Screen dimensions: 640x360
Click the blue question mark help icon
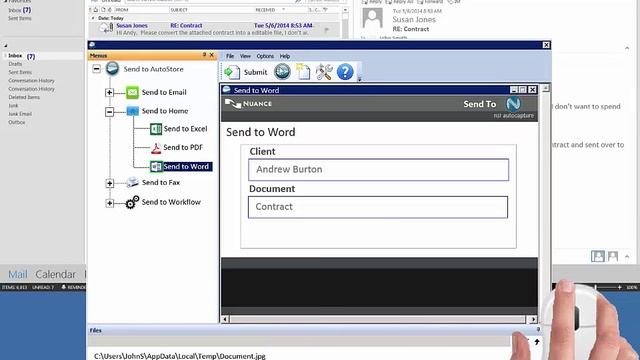345,72
